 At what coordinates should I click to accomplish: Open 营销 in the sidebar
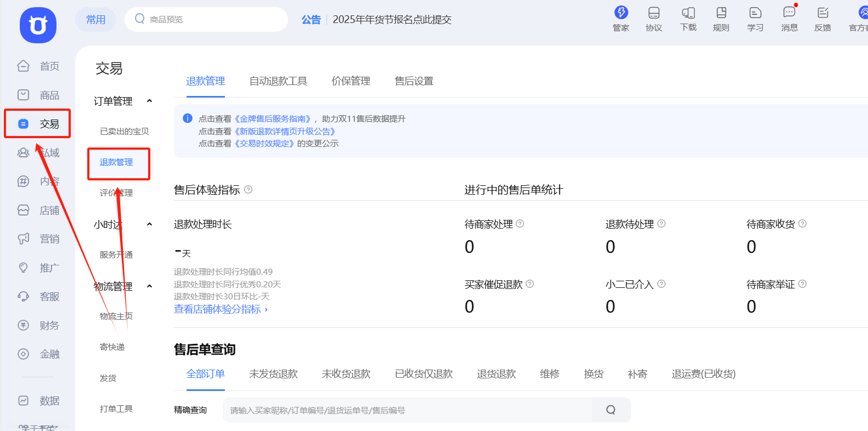[x=38, y=239]
